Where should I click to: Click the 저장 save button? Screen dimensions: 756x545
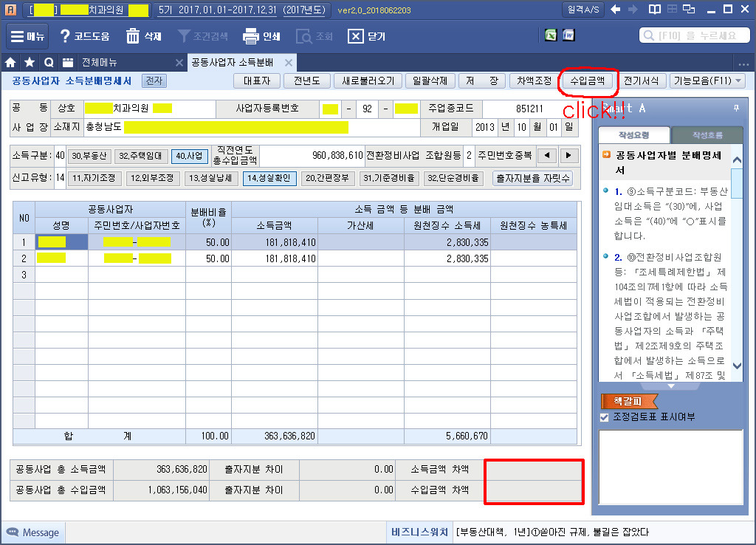(x=481, y=81)
